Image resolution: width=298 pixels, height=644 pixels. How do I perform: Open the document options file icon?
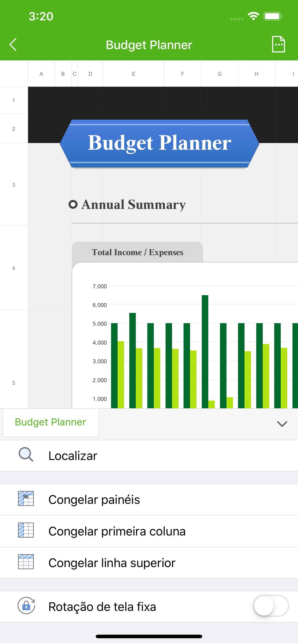[x=279, y=44]
